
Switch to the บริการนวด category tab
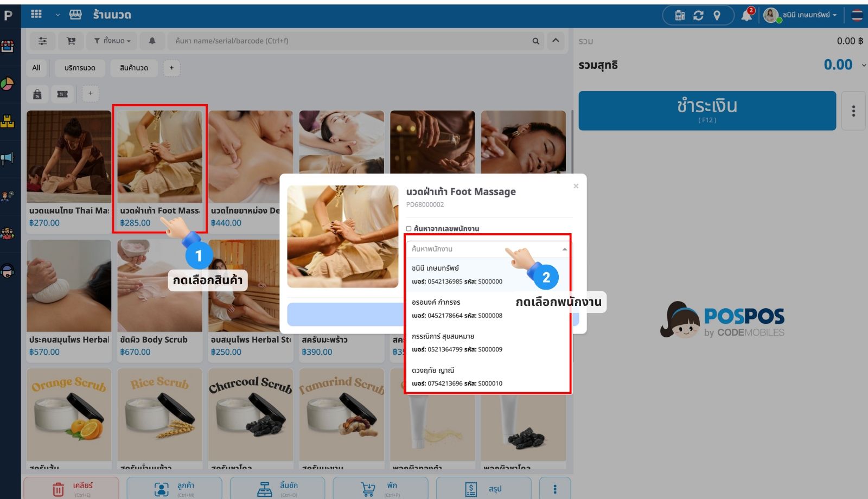pos(80,68)
